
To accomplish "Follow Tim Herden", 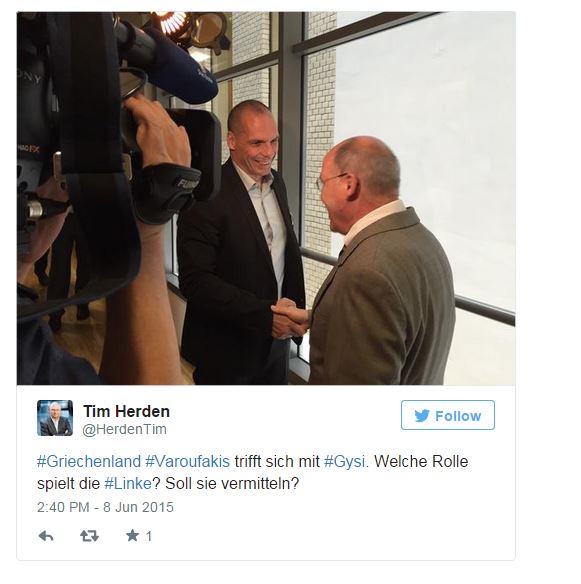I will point(448,415).
